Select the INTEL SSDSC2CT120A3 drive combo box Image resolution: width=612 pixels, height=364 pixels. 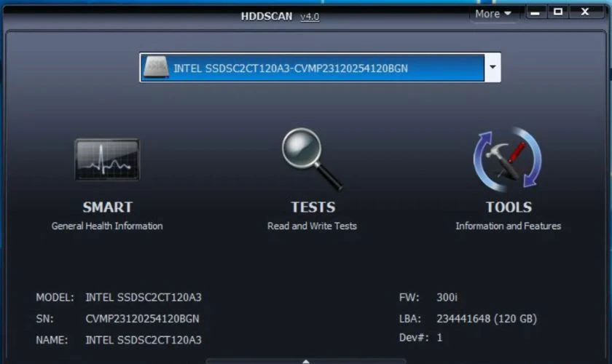[x=320, y=68]
